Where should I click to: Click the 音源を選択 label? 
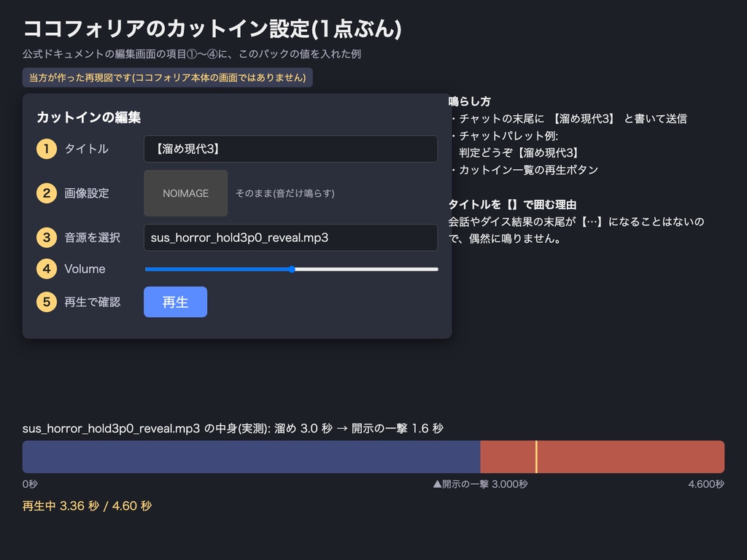tap(93, 238)
